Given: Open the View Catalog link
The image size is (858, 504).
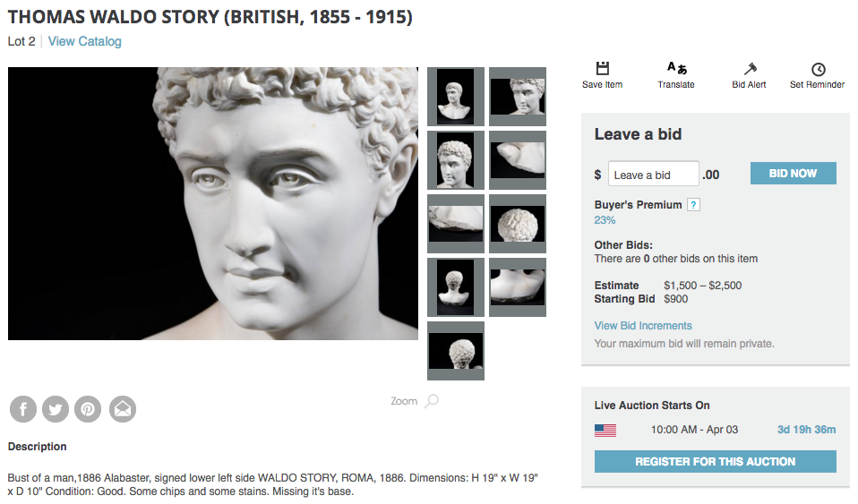Looking at the screenshot, I should tap(84, 41).
